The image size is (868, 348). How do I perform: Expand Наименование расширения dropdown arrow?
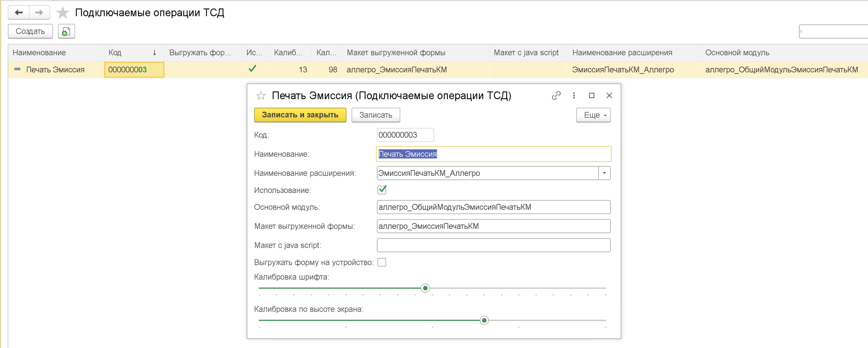[x=604, y=173]
